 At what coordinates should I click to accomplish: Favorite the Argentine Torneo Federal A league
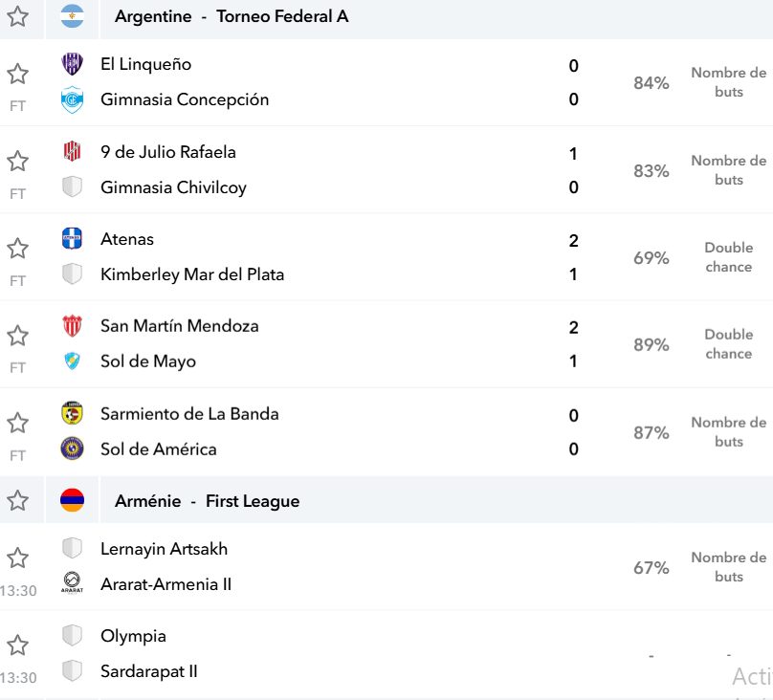(x=18, y=16)
